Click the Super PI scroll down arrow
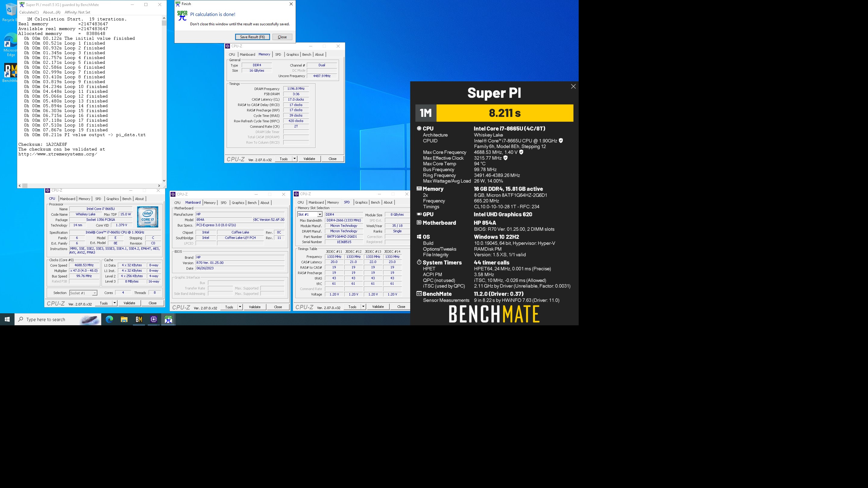Image resolution: width=868 pixels, height=488 pixels. pyautogui.click(x=164, y=180)
